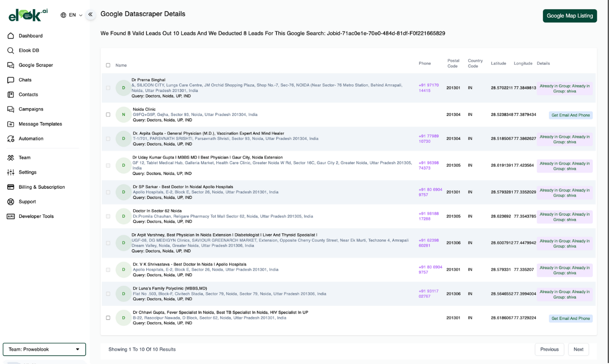
Task: Select the Dr Chhavi Gupta row checkbox
Action: (x=108, y=318)
